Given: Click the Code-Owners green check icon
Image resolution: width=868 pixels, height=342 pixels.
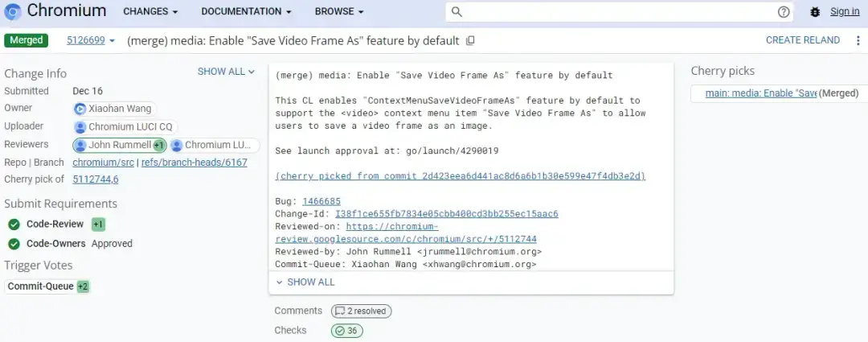Looking at the screenshot, I should coord(14,244).
